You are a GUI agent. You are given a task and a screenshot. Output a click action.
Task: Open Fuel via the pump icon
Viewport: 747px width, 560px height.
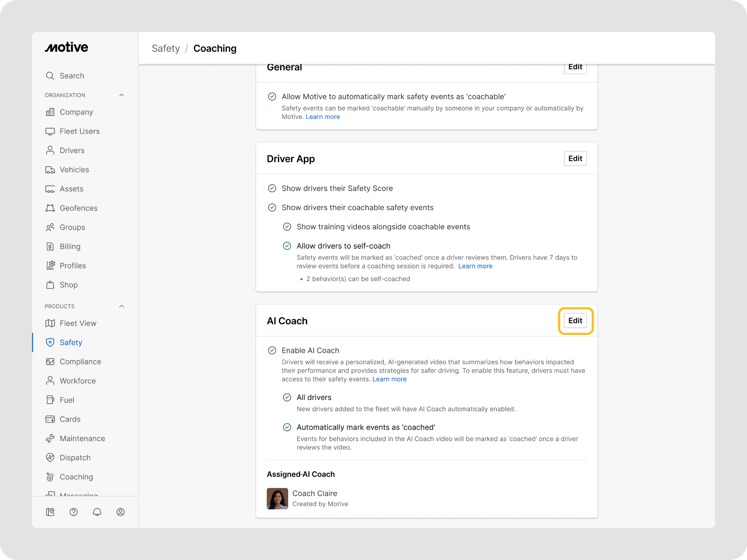coord(50,400)
